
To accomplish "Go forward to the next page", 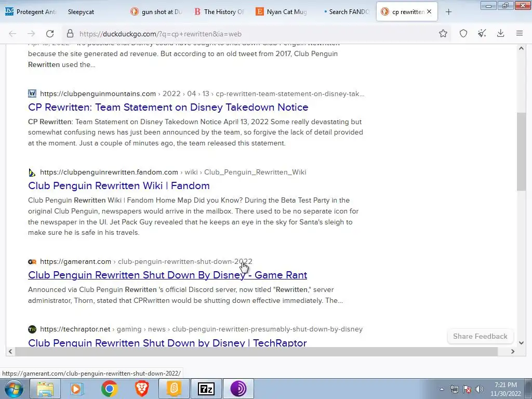I will (31, 34).
